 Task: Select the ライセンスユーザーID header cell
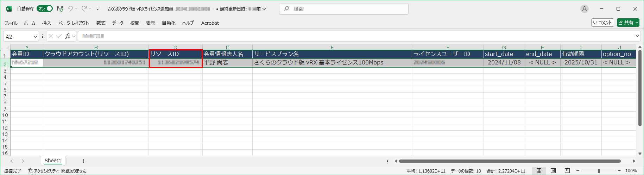click(448, 54)
